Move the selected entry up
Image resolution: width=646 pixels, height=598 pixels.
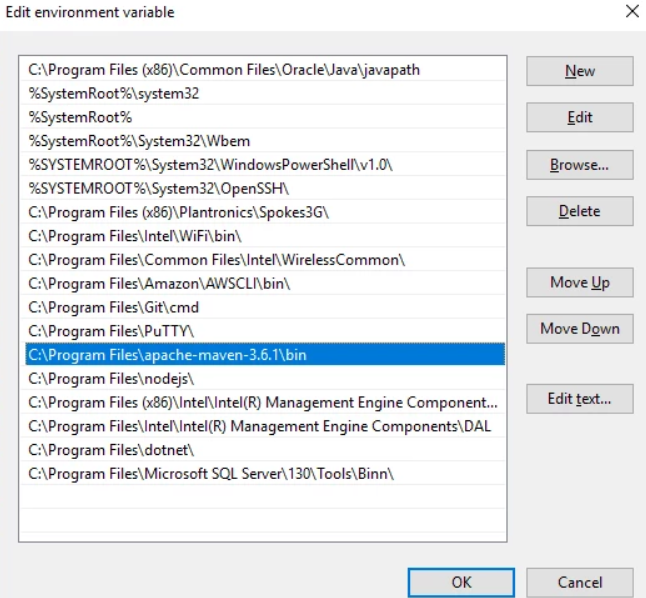coord(580,282)
